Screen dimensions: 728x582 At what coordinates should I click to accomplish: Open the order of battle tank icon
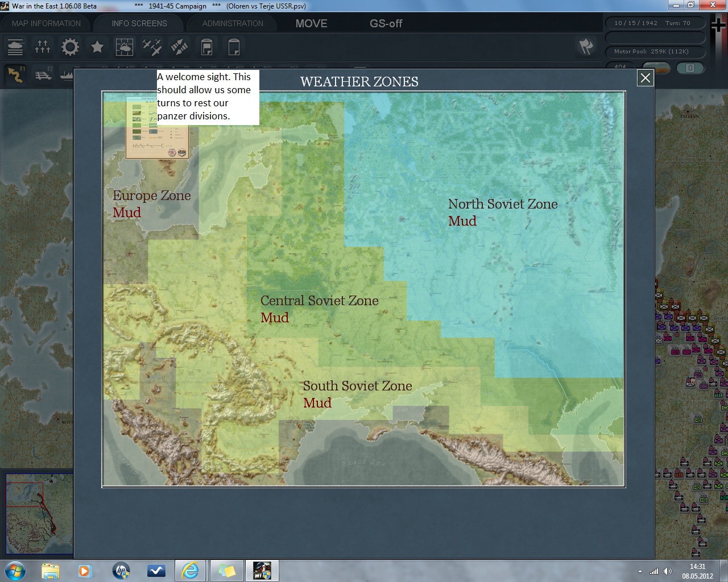tap(15, 47)
